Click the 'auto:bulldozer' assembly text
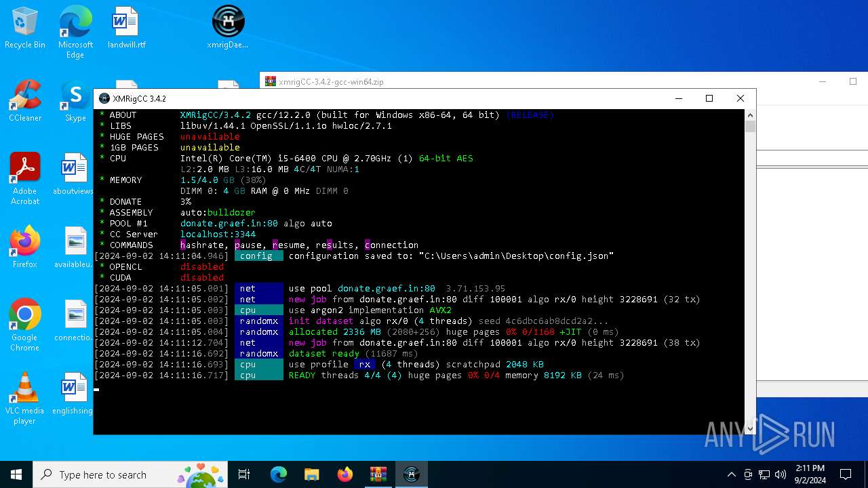 218,212
